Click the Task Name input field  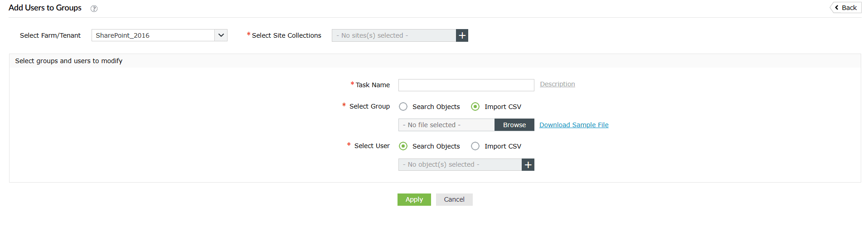point(466,85)
